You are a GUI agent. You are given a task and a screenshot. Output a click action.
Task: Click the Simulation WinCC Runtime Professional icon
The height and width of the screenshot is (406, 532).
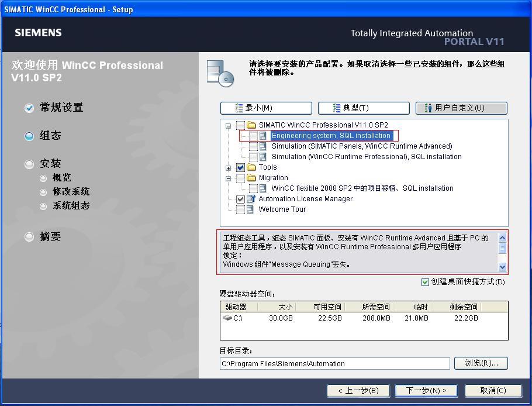click(x=263, y=157)
